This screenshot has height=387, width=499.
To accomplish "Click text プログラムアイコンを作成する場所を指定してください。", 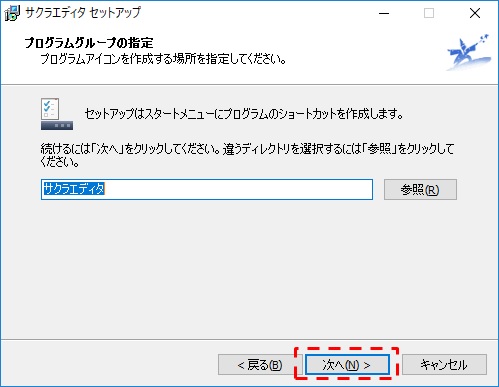I will (x=163, y=59).
